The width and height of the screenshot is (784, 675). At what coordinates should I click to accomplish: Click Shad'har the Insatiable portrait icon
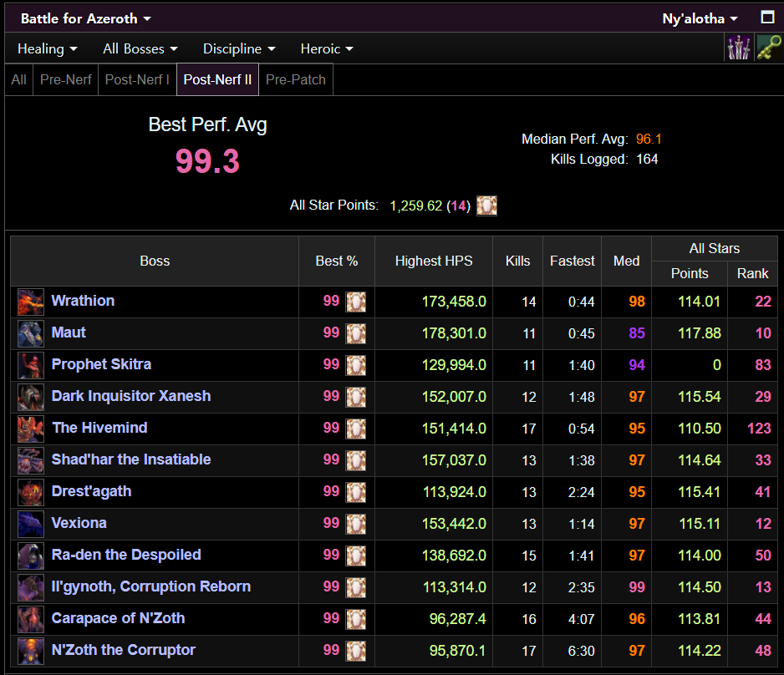coord(30,460)
